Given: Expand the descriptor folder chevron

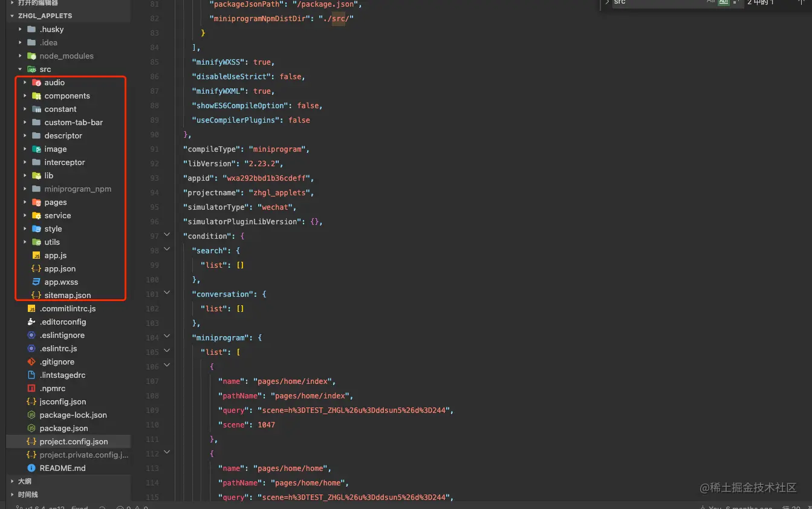Looking at the screenshot, I should 25,136.
